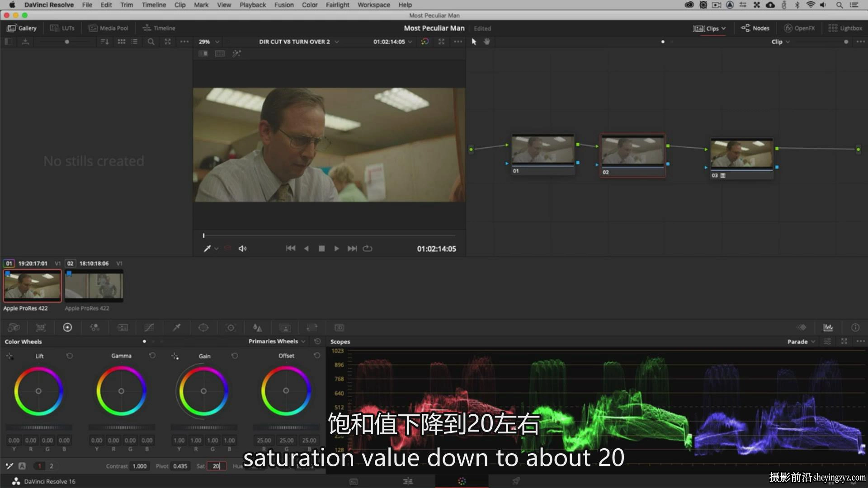868x488 pixels.
Task: Open the Keyframes panel icon
Action: pyautogui.click(x=802, y=328)
